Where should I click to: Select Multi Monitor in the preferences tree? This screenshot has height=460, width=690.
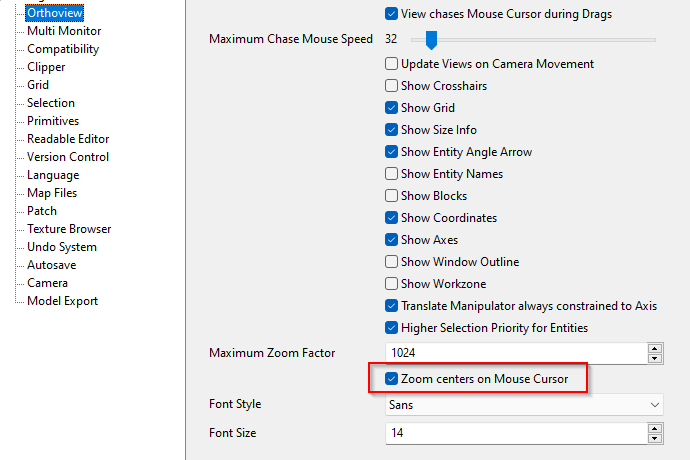point(64,31)
